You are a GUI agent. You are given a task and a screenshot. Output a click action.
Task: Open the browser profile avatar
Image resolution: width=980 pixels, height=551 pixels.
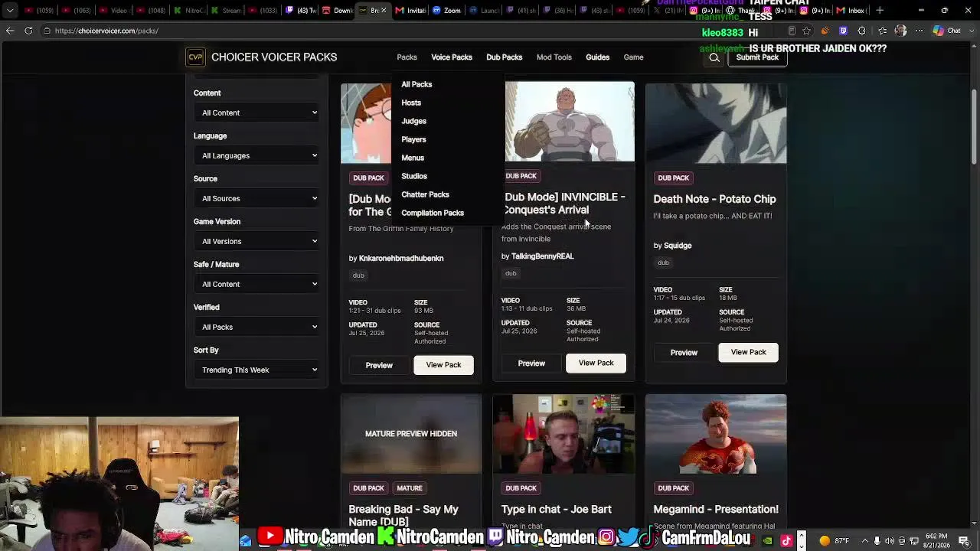point(900,31)
